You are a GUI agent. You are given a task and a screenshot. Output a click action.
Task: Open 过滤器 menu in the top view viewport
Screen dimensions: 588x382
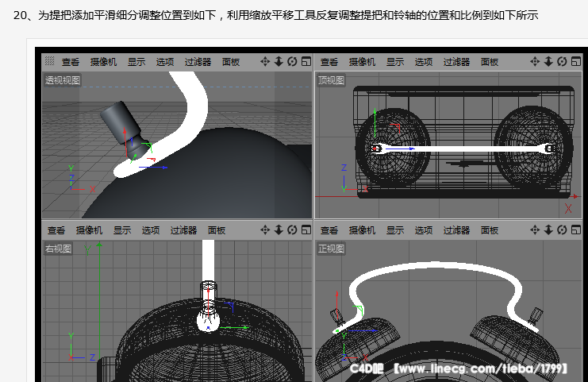point(457,62)
